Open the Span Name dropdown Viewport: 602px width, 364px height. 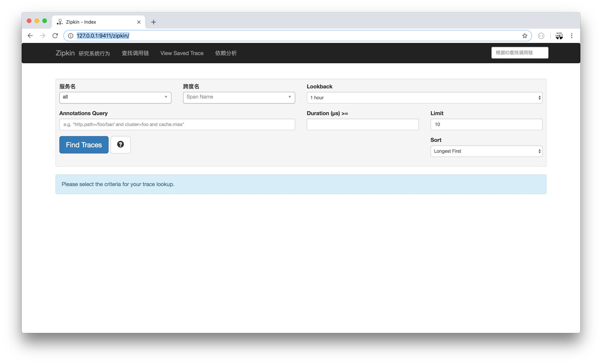tap(239, 97)
